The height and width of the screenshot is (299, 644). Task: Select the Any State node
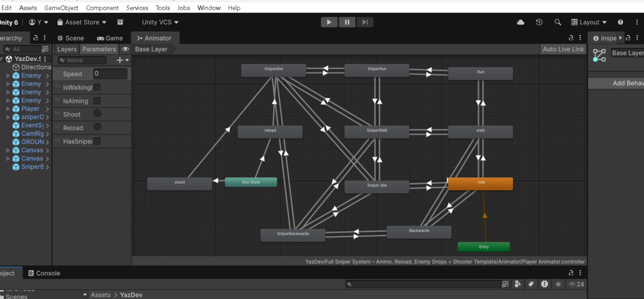tap(251, 182)
